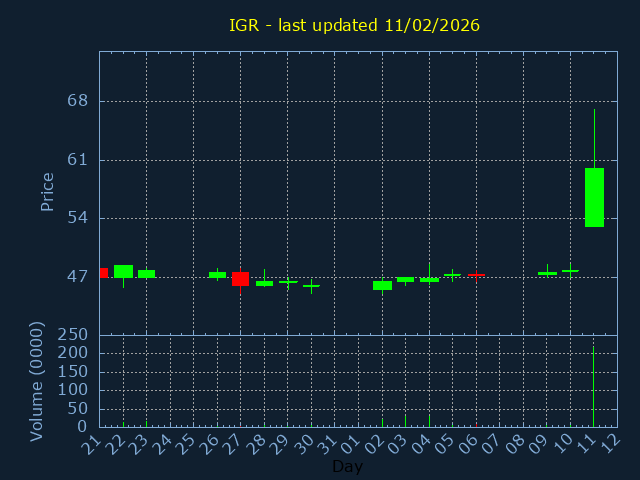Click the red candlestick on day 27
The image size is (640, 480).
tap(240, 279)
